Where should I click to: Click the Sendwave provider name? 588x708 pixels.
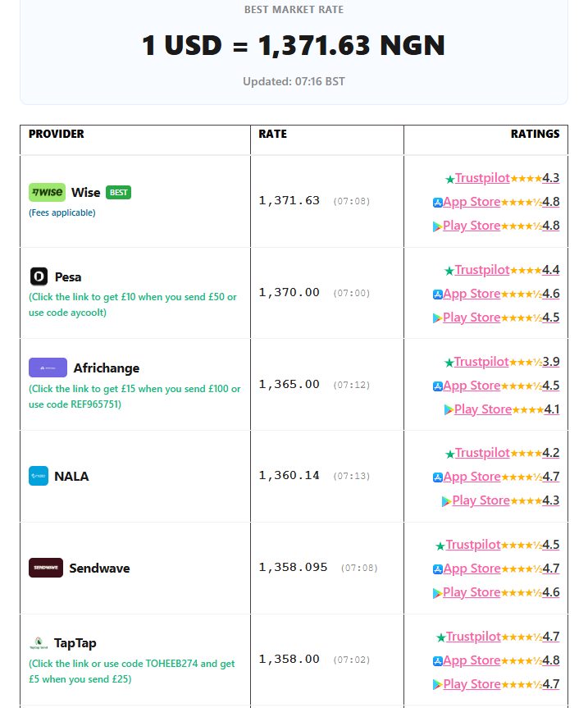[99, 568]
